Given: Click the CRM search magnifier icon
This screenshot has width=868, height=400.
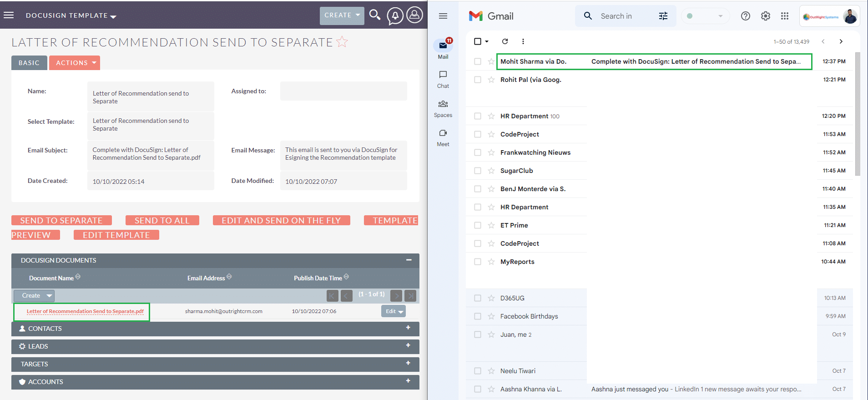Looking at the screenshot, I should pyautogui.click(x=375, y=15).
